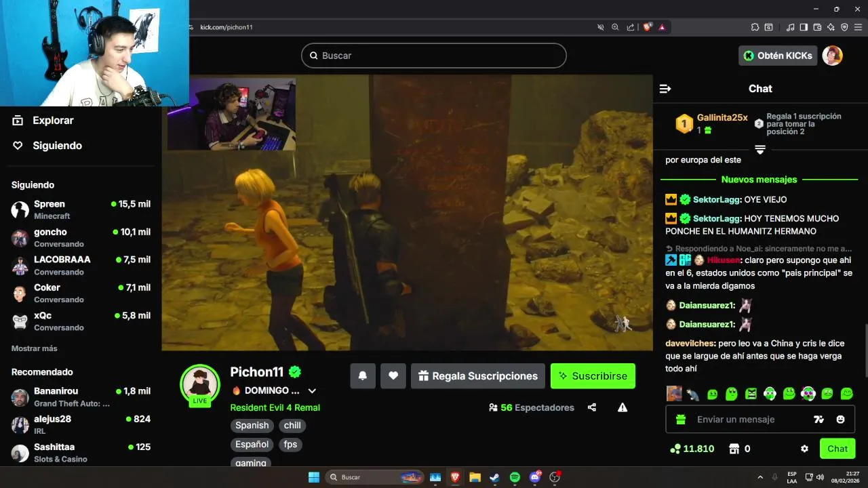Open the user profile avatar at top right

click(x=832, y=56)
